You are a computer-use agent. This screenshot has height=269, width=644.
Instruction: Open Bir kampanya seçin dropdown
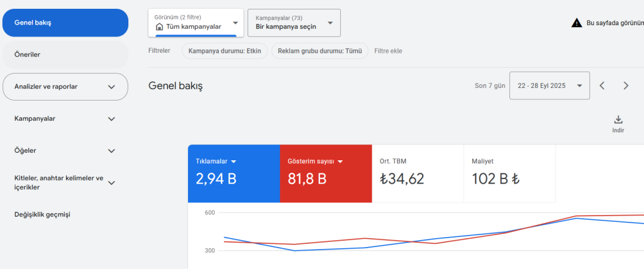294,23
